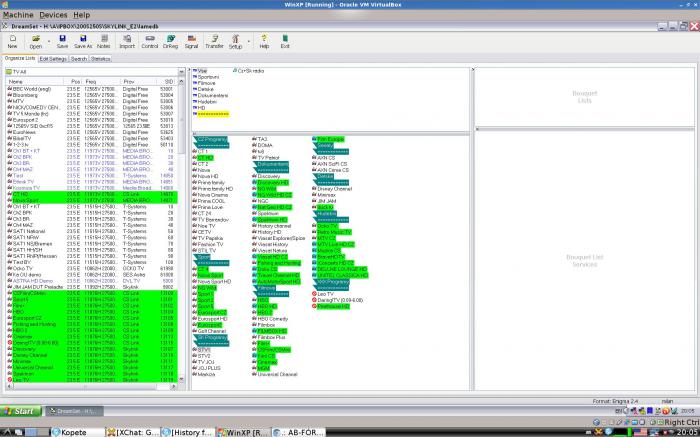Image resolution: width=700 pixels, height=437 pixels.
Task: Select the ASTRA HD Demo row
Action: (92, 281)
